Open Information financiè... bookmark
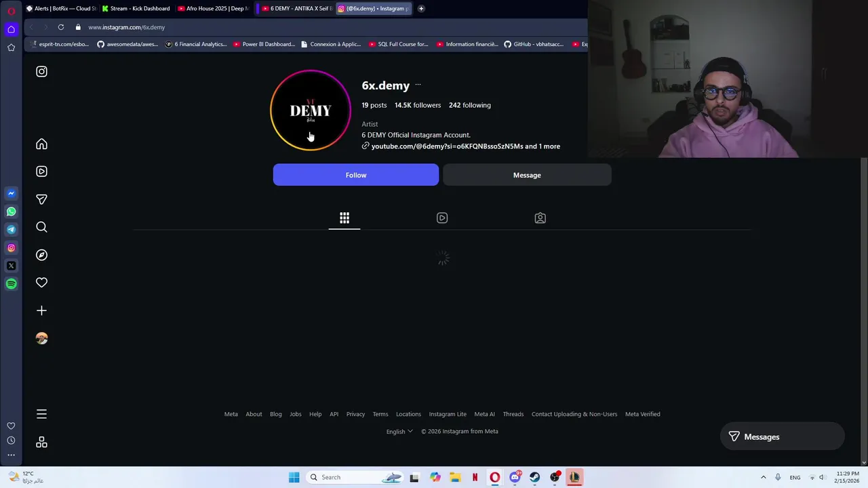The width and height of the screenshot is (868, 488). pyautogui.click(x=467, y=44)
